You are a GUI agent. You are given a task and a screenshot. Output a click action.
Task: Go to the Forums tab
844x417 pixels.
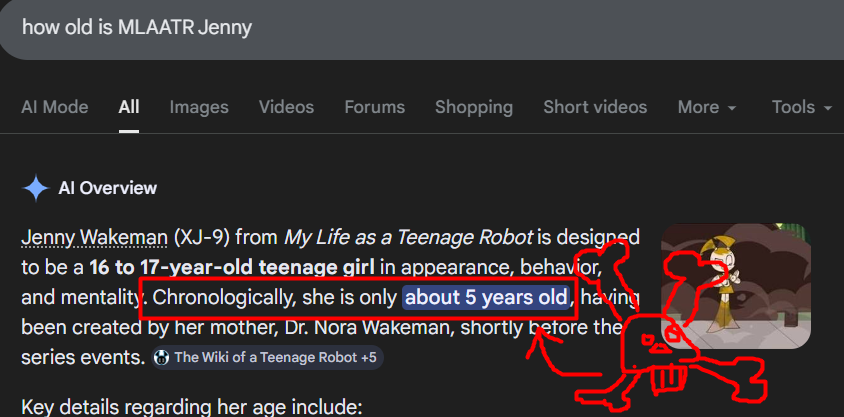click(374, 107)
